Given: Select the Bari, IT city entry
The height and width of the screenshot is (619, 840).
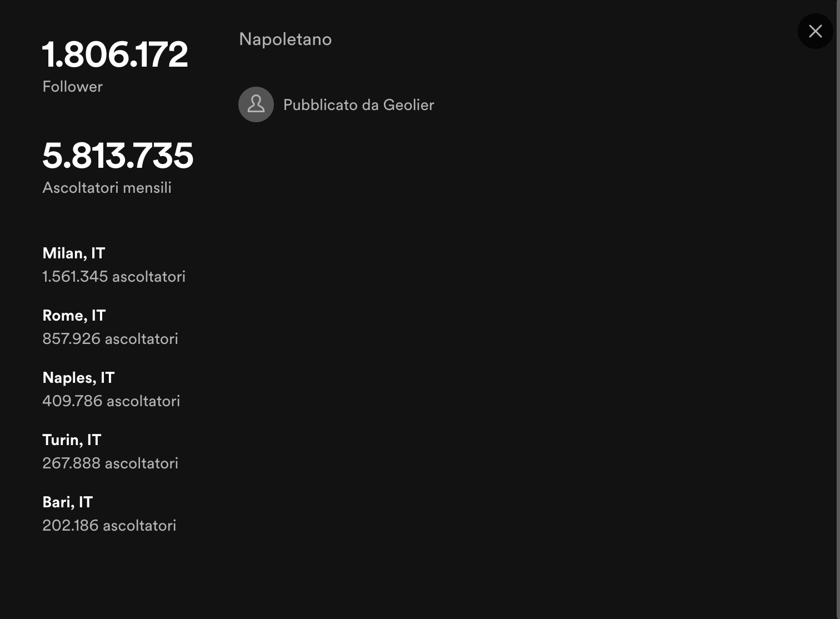Looking at the screenshot, I should [x=67, y=502].
